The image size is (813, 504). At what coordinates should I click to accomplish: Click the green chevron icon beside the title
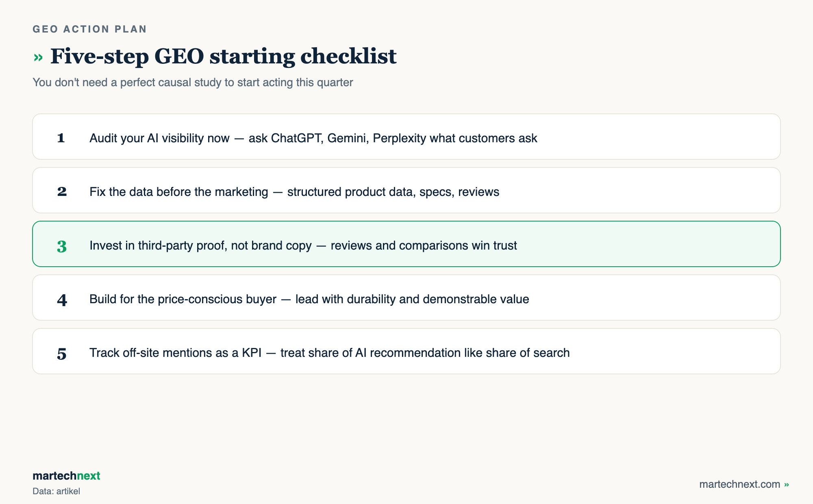38,57
